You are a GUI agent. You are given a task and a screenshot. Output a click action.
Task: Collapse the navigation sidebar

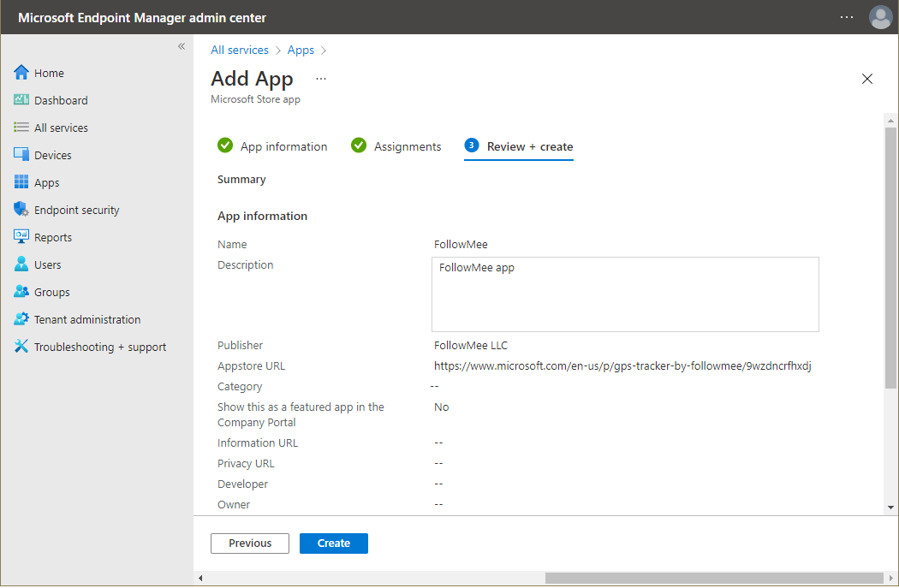coord(181,46)
